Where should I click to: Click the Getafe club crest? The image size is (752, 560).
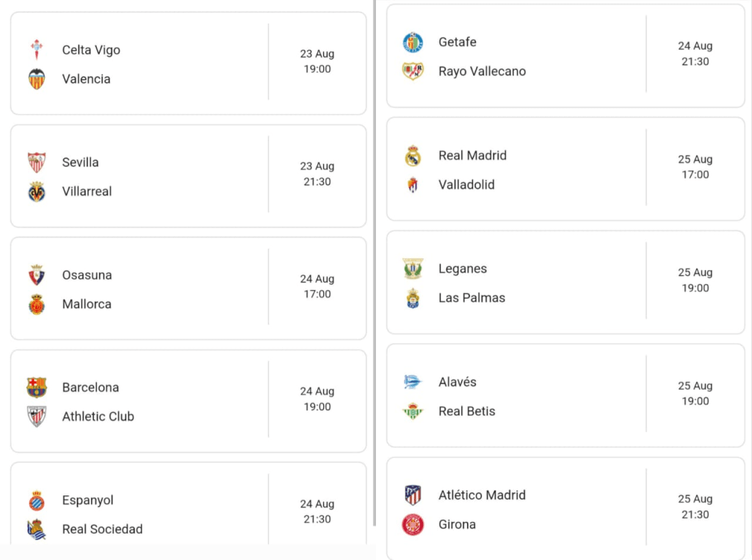tap(413, 43)
